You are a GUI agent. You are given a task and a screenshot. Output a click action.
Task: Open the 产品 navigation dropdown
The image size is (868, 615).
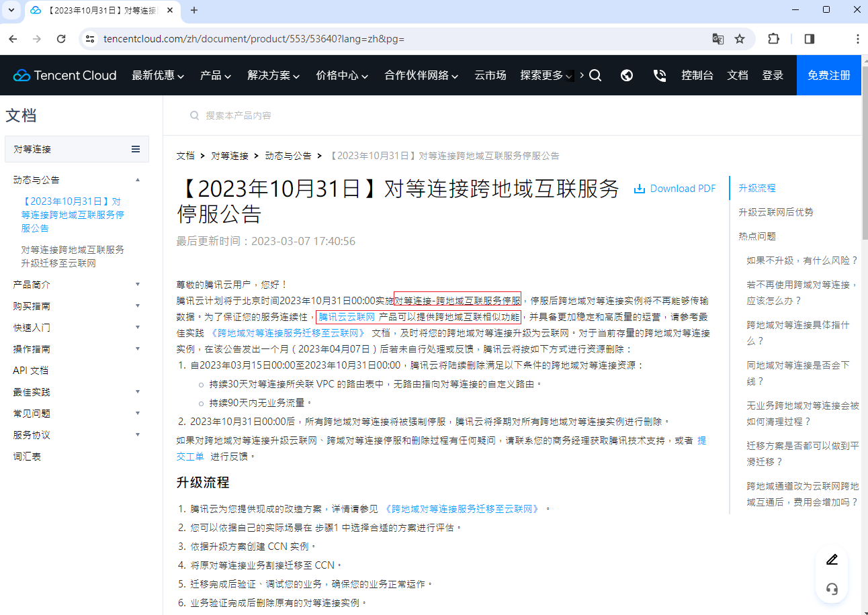click(215, 75)
